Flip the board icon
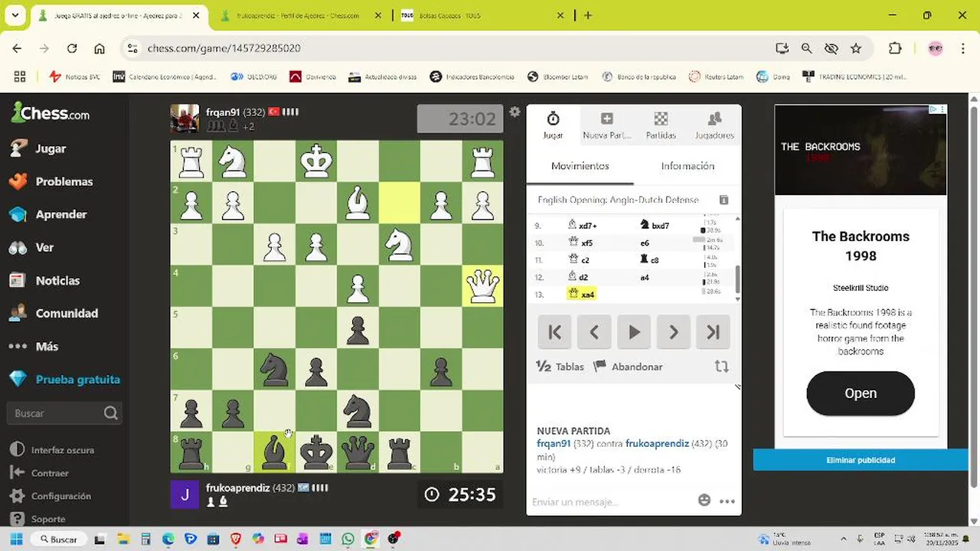980x551 pixels. click(x=721, y=367)
